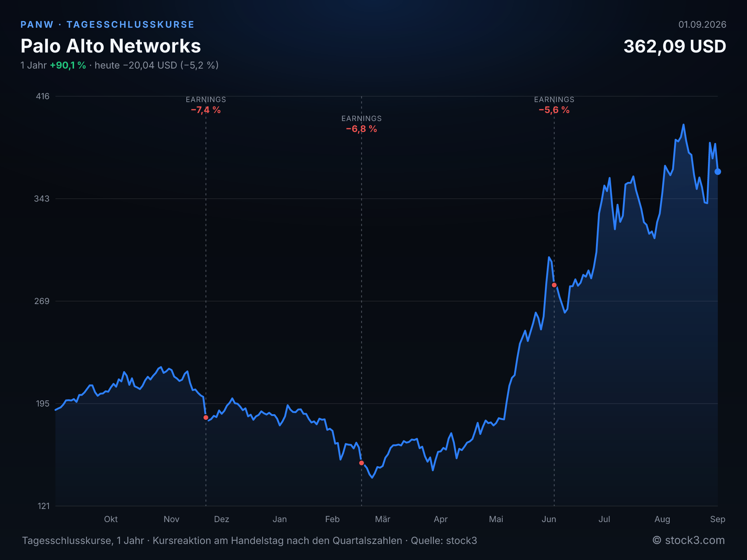Click the y-axis label '195'
This screenshot has width=747, height=560.
(42, 404)
